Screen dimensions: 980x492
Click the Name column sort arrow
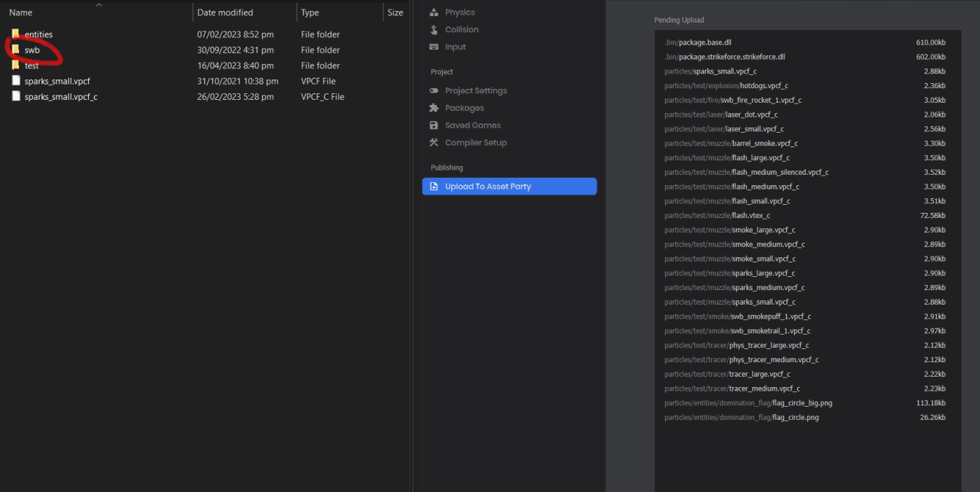point(98,4)
